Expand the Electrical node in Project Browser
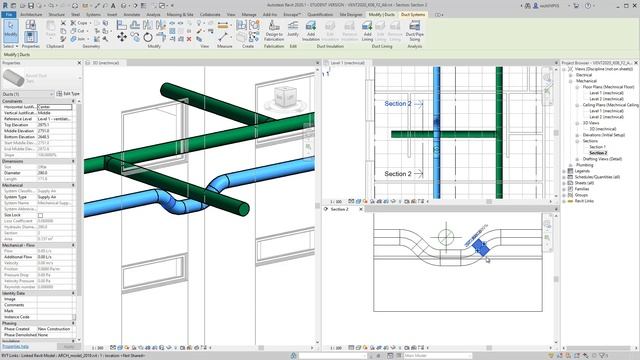The width and height of the screenshot is (640, 360). tap(571, 75)
